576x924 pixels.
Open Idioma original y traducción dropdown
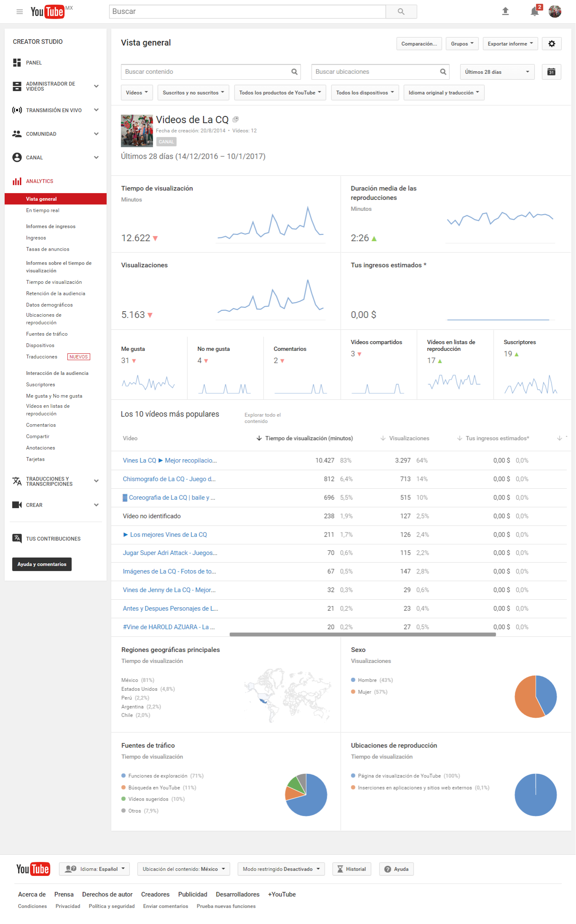click(444, 92)
